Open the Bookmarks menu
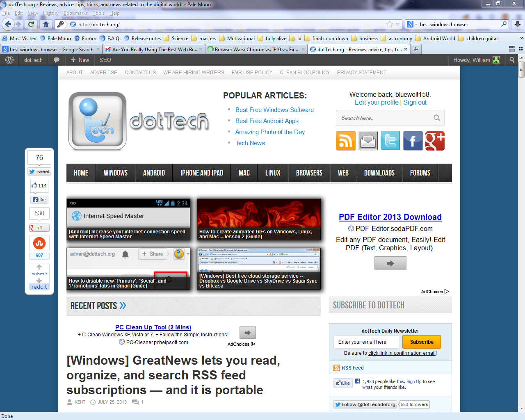 [x=75, y=13]
